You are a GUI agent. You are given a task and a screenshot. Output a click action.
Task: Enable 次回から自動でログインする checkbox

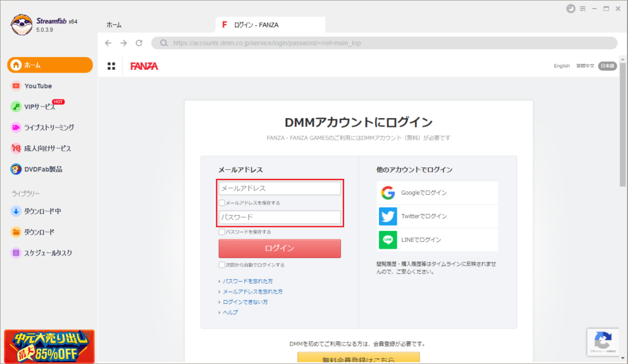pyautogui.click(x=222, y=265)
